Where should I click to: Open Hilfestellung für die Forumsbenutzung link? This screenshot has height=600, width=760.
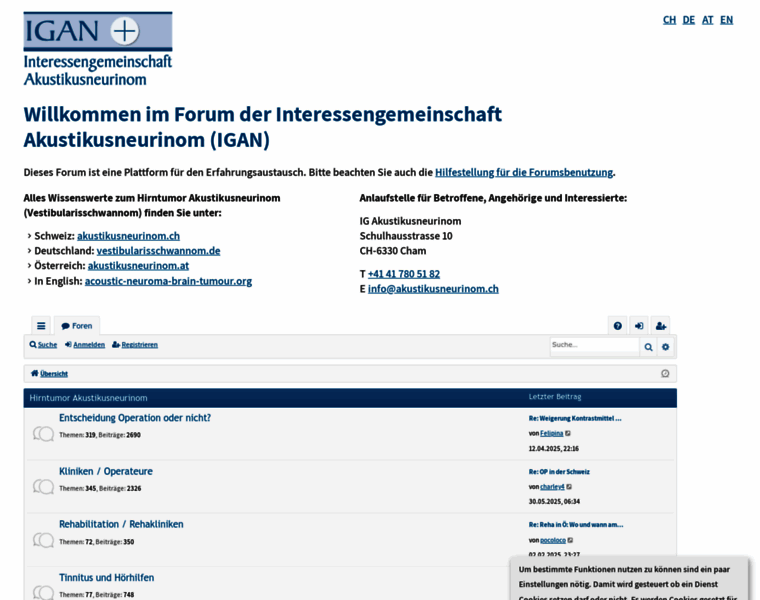pyautogui.click(x=524, y=173)
